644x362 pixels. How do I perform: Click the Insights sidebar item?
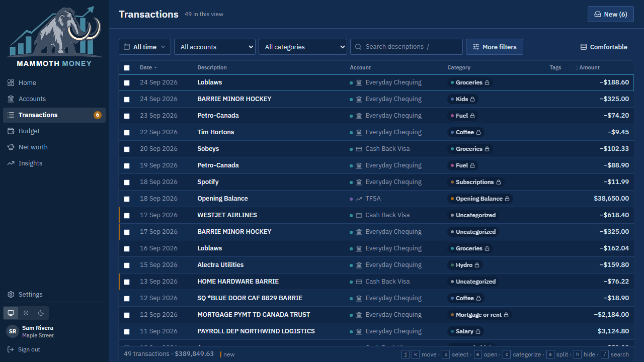click(x=54, y=163)
